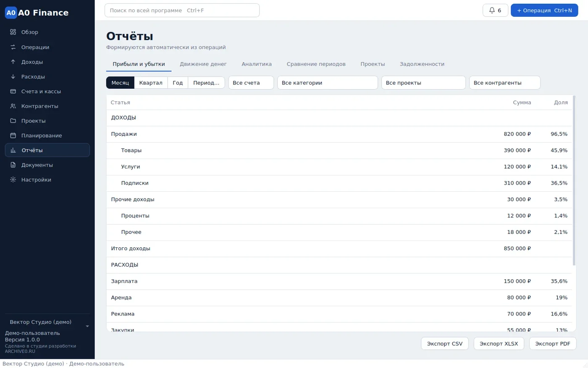Switch period to Квартал

click(151, 83)
